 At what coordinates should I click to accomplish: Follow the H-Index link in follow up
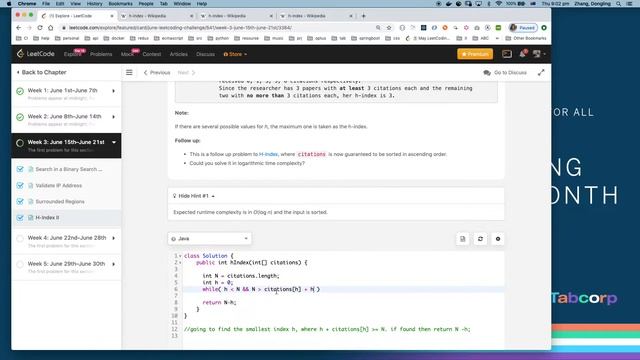point(268,154)
